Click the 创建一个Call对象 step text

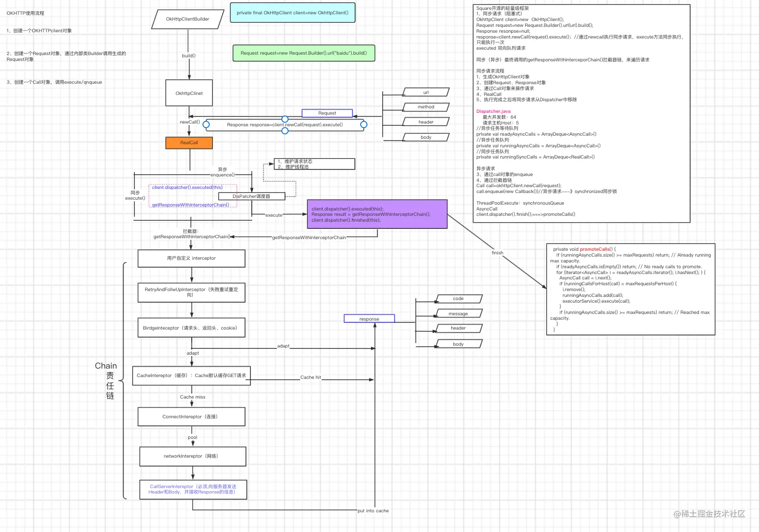coord(54,82)
